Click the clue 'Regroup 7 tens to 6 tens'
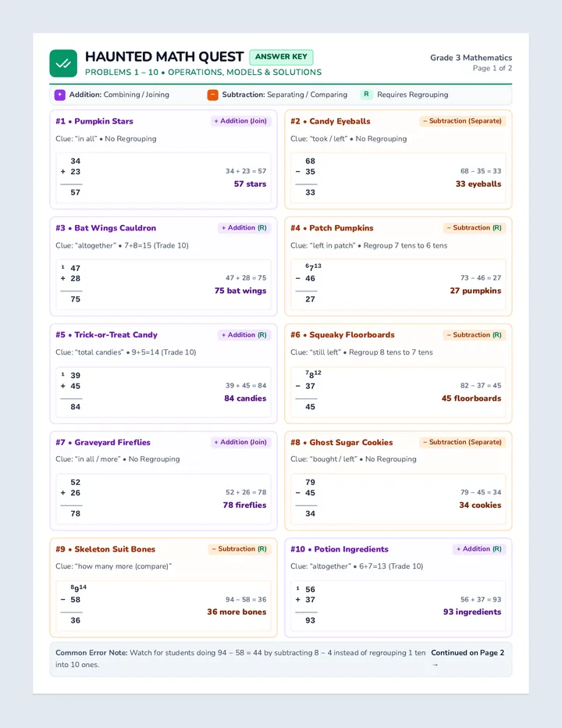The image size is (562, 728). (405, 245)
